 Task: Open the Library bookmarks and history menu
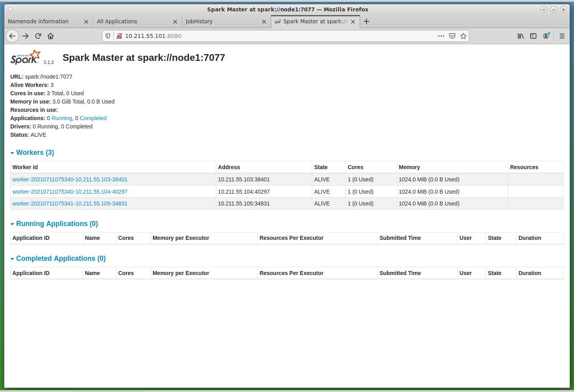(x=521, y=36)
